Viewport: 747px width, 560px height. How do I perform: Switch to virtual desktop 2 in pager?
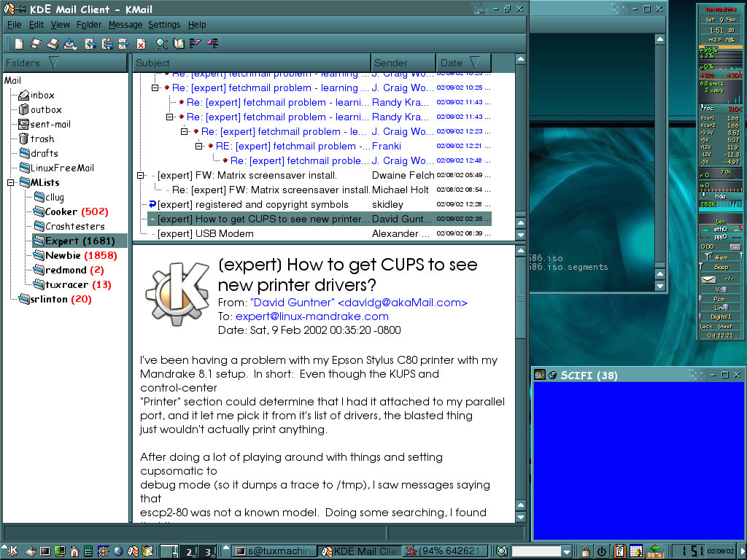pos(188,551)
